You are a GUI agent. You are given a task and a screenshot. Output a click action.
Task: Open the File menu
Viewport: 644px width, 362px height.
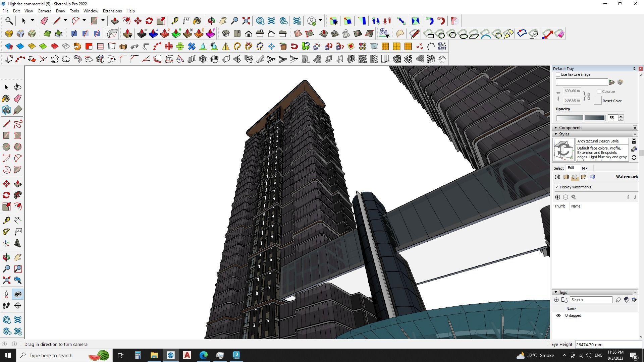[x=5, y=11]
